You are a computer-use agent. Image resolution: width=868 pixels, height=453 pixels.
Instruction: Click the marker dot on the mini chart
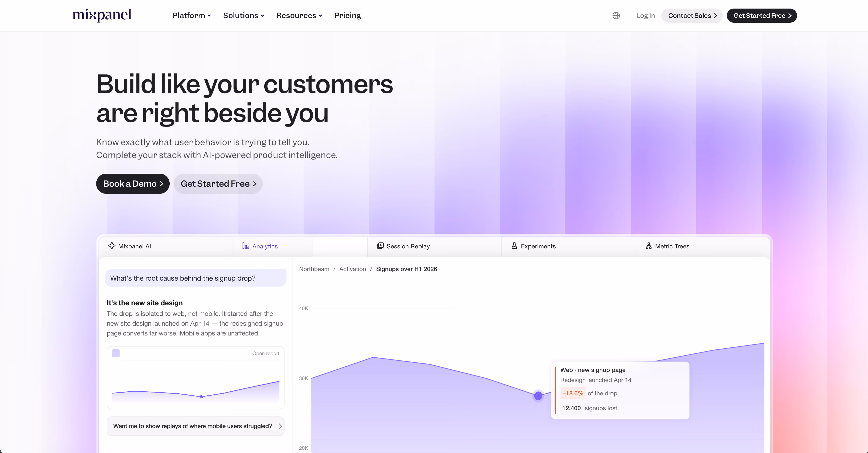(201, 397)
